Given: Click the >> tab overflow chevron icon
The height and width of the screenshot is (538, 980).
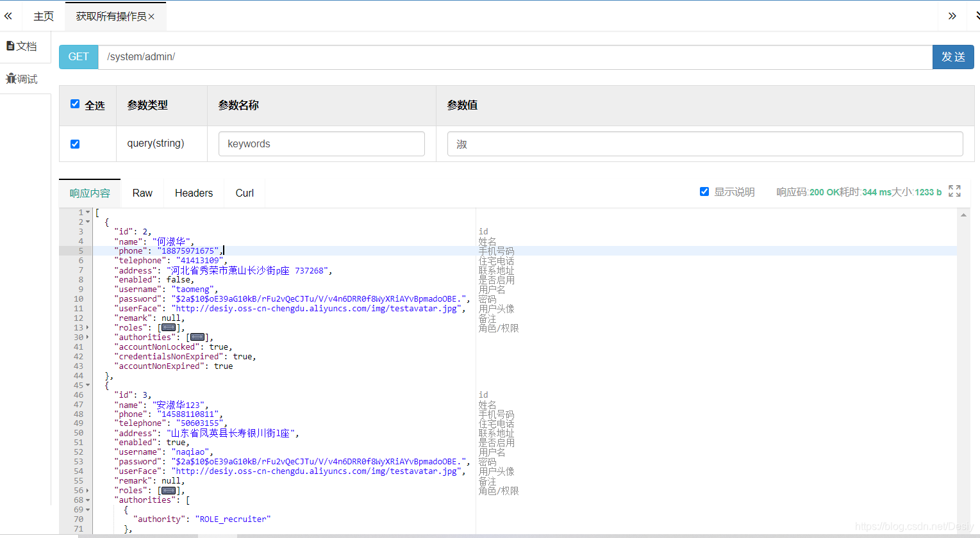Looking at the screenshot, I should (x=953, y=16).
